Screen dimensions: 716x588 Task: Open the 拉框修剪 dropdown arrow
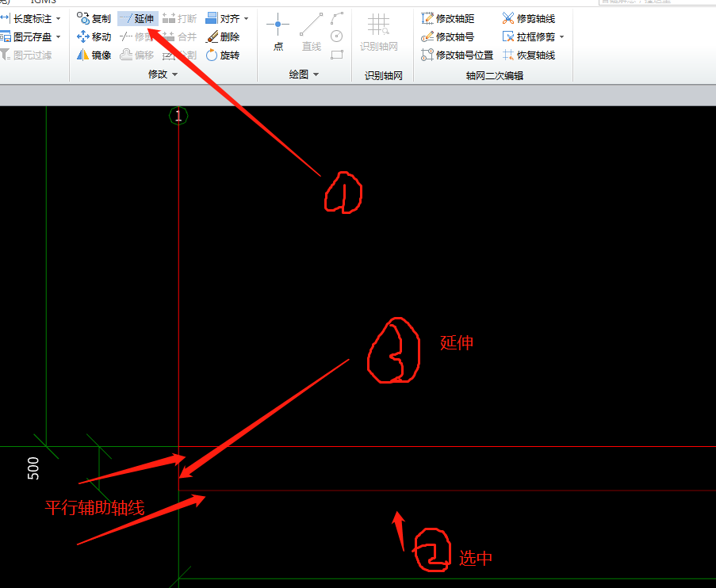[x=561, y=37]
